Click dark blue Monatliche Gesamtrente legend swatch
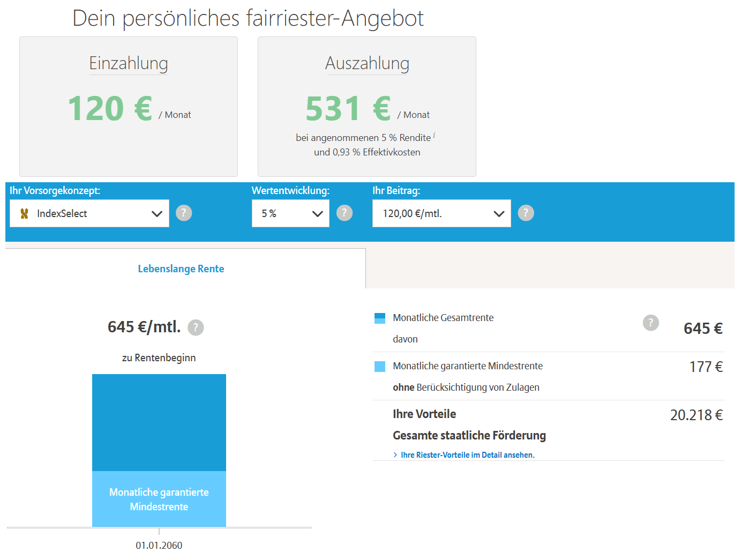The width and height of the screenshot is (756, 559). [380, 318]
